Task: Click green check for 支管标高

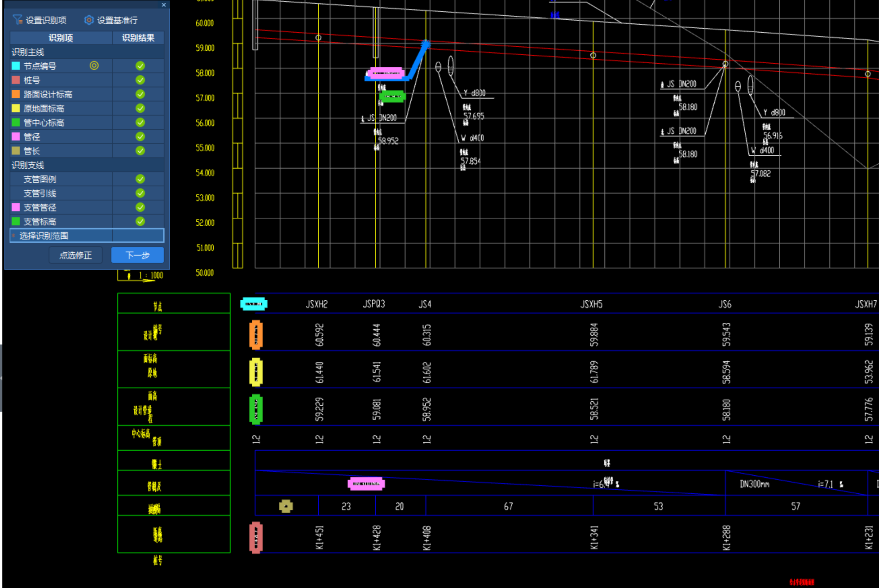Action: 140,221
